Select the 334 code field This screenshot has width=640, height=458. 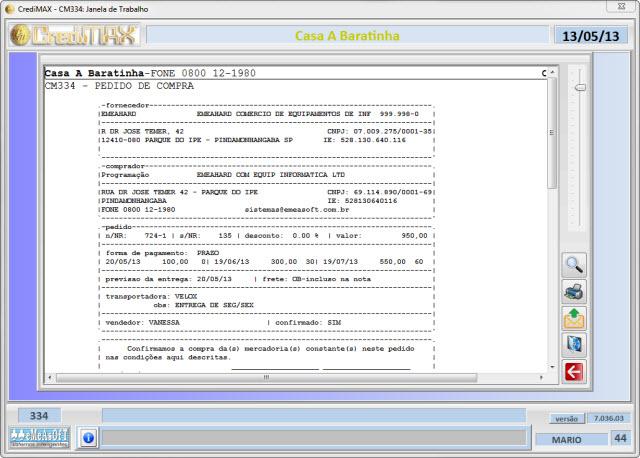click(x=39, y=415)
